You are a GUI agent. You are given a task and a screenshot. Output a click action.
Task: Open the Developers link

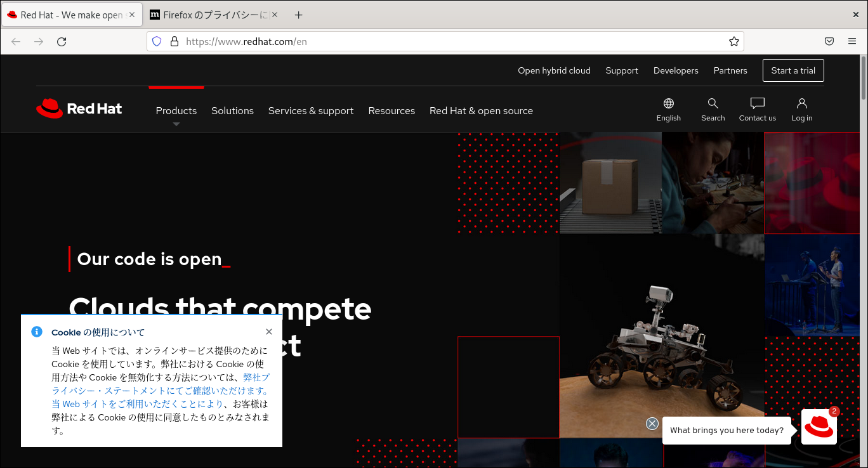point(676,70)
